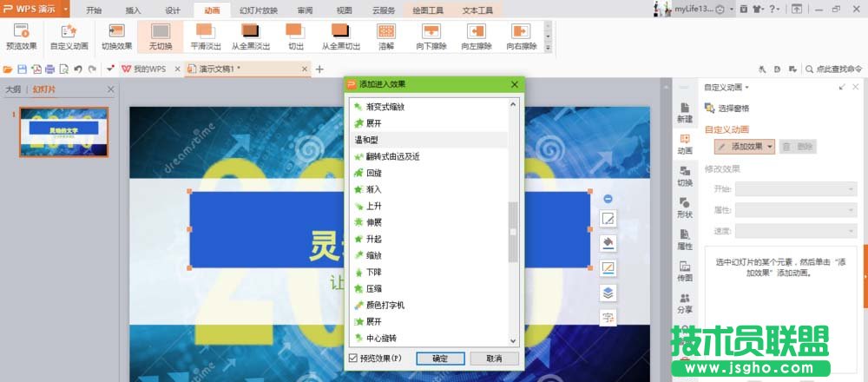Open the 切换 sidebar panel
This screenshot has height=382, width=868.
(685, 176)
